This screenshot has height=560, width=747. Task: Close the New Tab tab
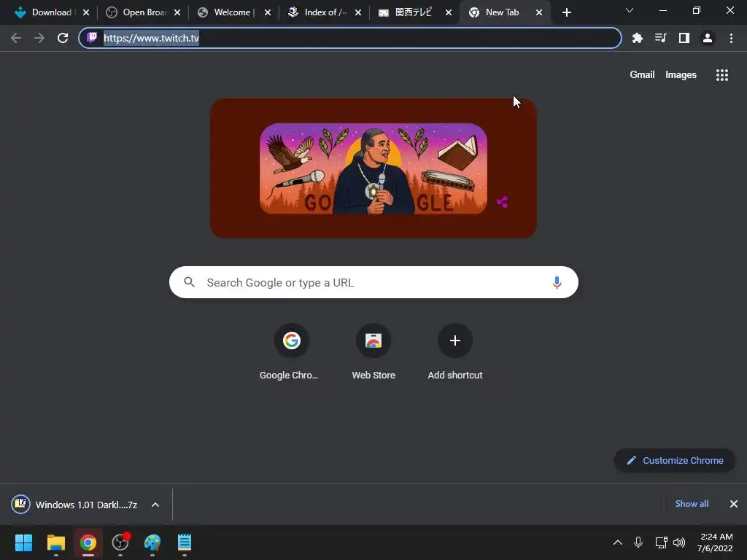point(539,12)
